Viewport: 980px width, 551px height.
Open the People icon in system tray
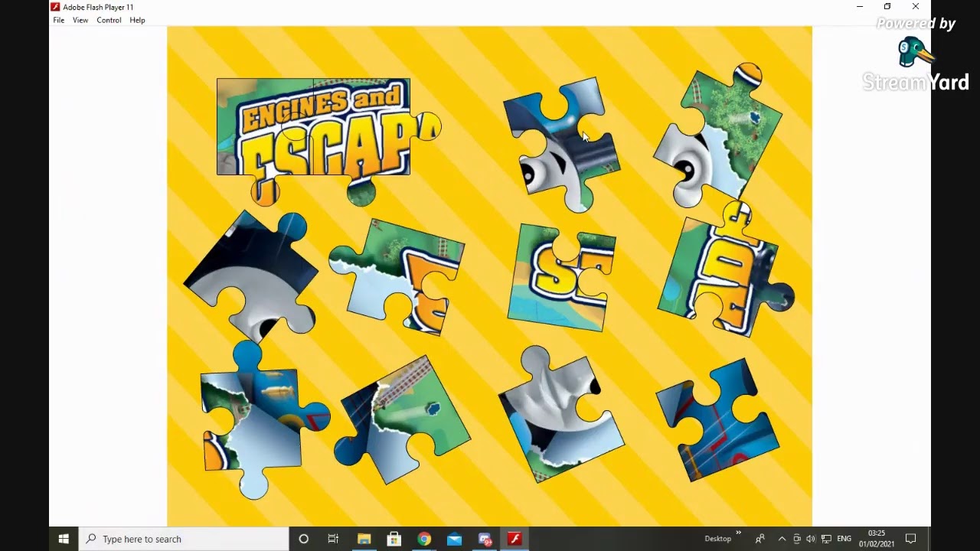tap(759, 539)
